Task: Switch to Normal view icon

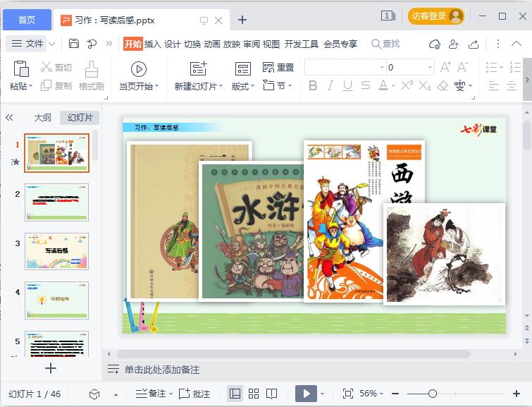Action: (x=235, y=394)
